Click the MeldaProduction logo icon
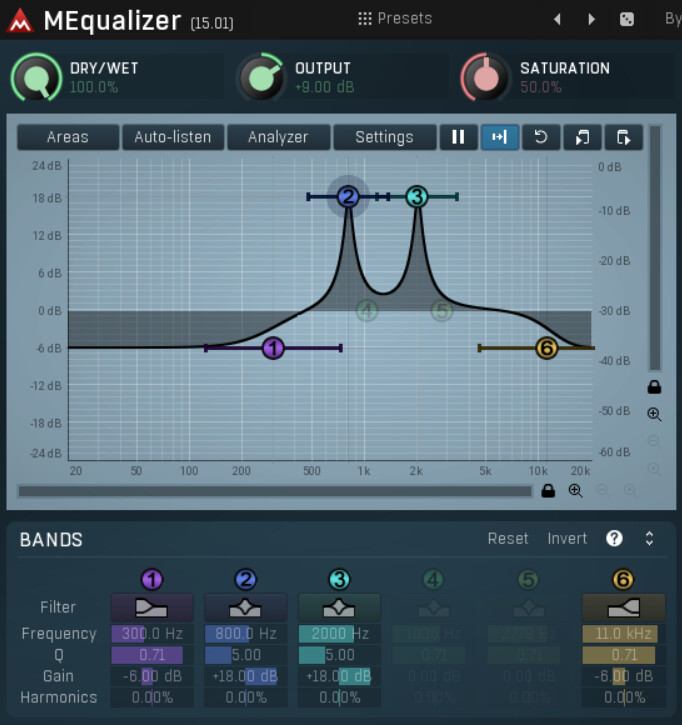Screen dimensions: 682x725 [x=20, y=21]
